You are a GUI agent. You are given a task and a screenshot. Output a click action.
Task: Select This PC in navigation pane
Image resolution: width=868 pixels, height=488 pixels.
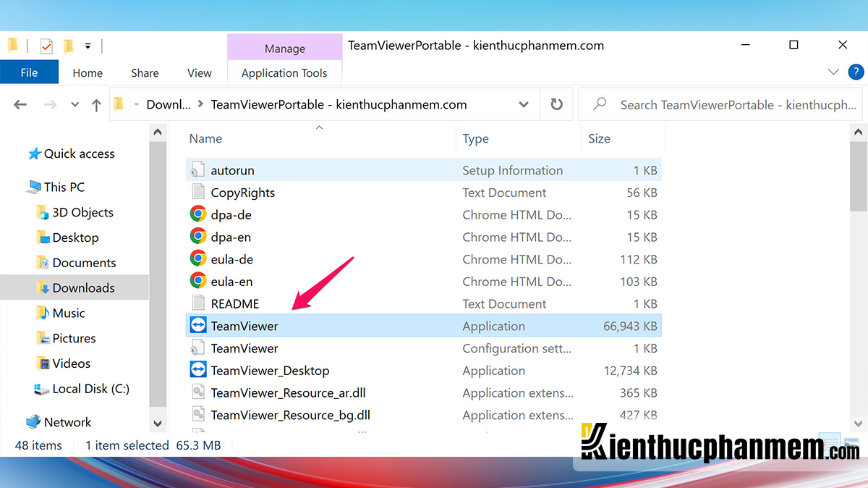point(64,187)
